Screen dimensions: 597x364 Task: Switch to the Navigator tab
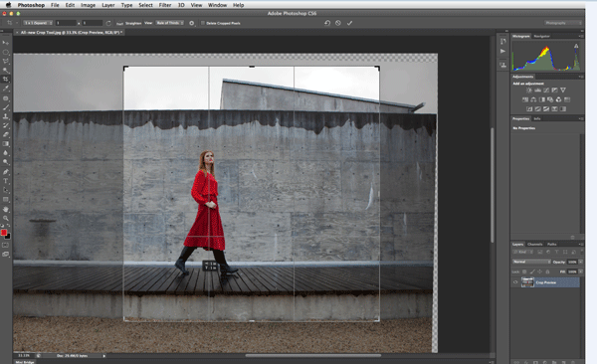click(x=541, y=36)
